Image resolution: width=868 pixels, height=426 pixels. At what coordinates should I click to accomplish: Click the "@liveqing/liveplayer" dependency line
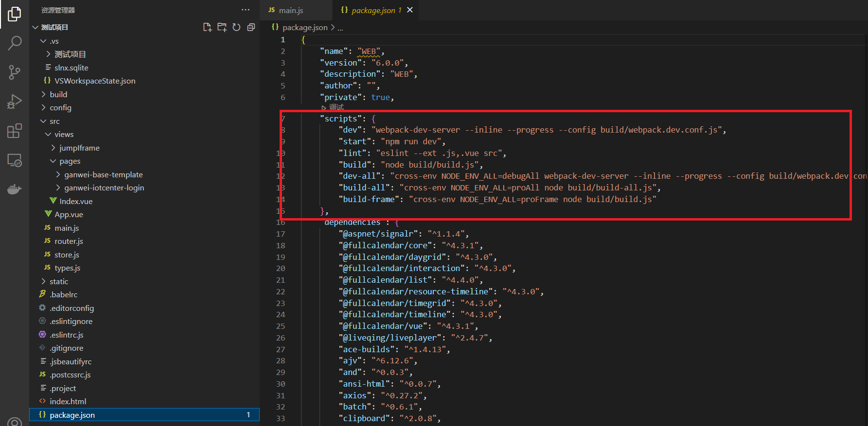415,338
